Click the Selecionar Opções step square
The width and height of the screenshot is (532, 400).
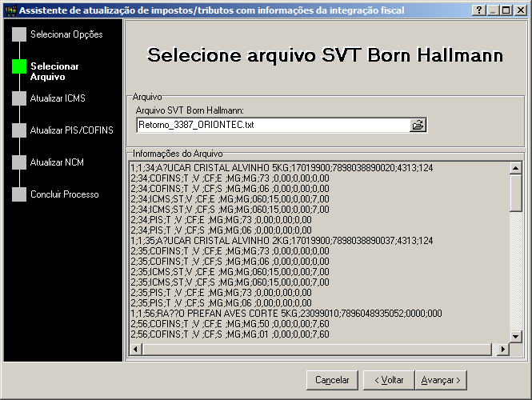(x=19, y=34)
